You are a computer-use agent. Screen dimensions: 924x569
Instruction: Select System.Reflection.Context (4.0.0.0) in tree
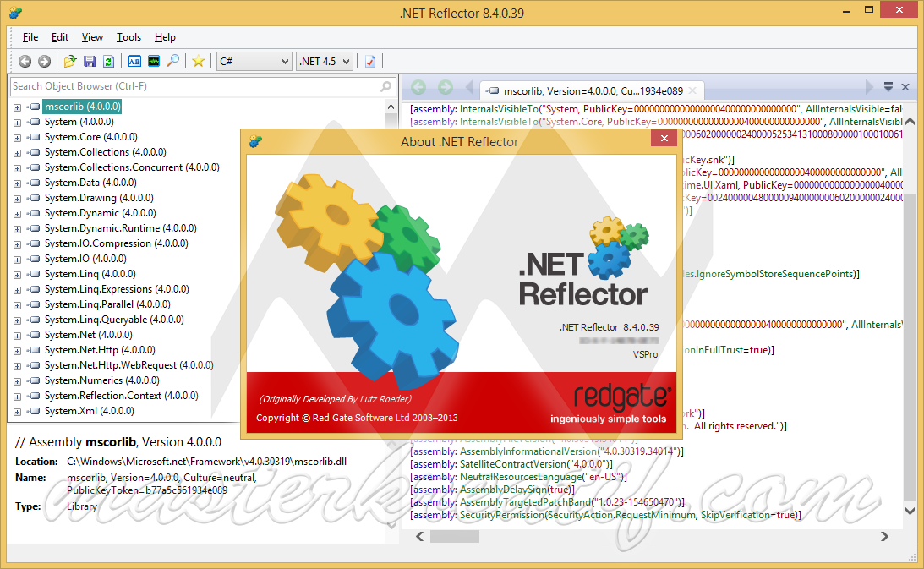pyautogui.click(x=122, y=396)
